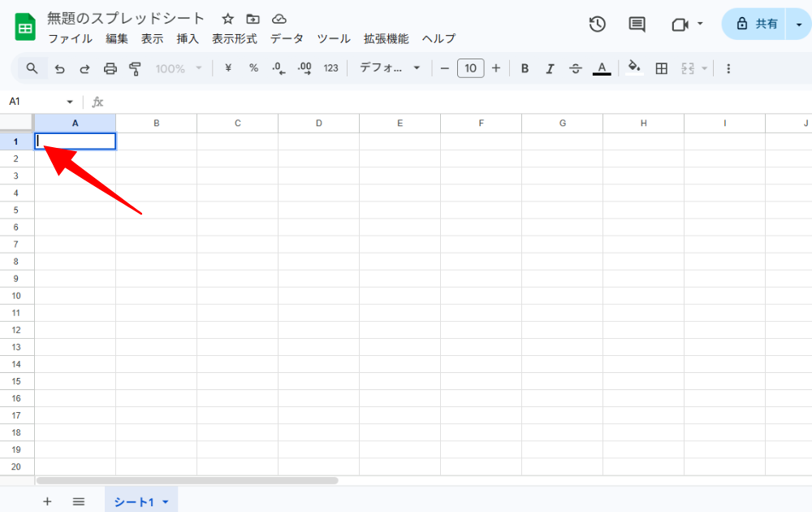Select the paint format roller icon
Screen dimensions: 812x512
point(136,69)
